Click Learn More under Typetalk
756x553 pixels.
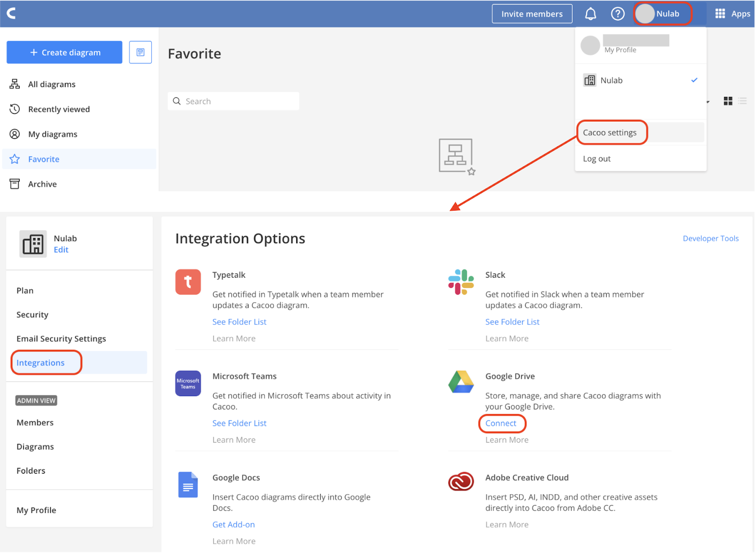234,339
